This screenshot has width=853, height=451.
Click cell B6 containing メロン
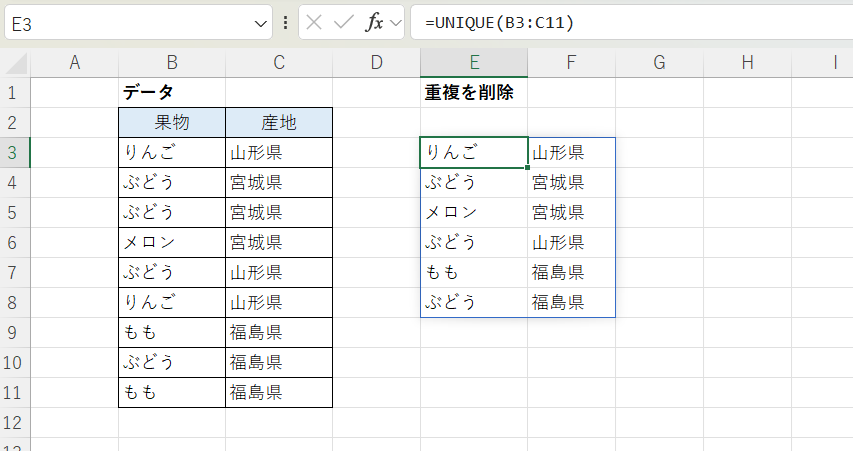point(172,242)
